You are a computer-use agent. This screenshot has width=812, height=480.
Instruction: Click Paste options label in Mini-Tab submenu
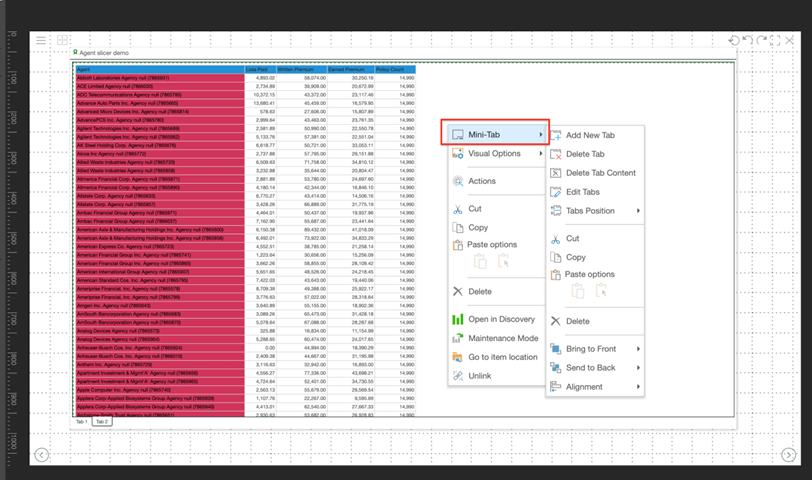click(589, 274)
